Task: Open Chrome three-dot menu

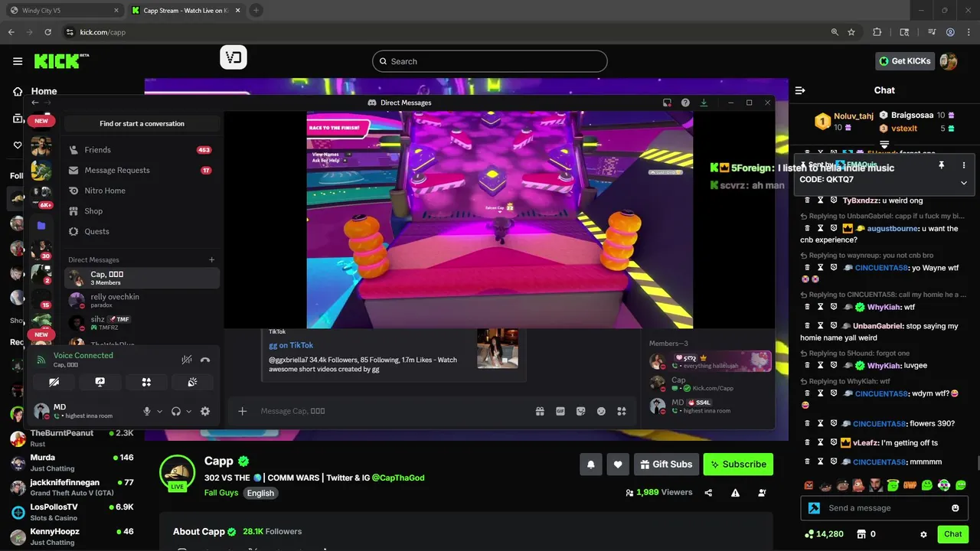Action: [x=969, y=32]
